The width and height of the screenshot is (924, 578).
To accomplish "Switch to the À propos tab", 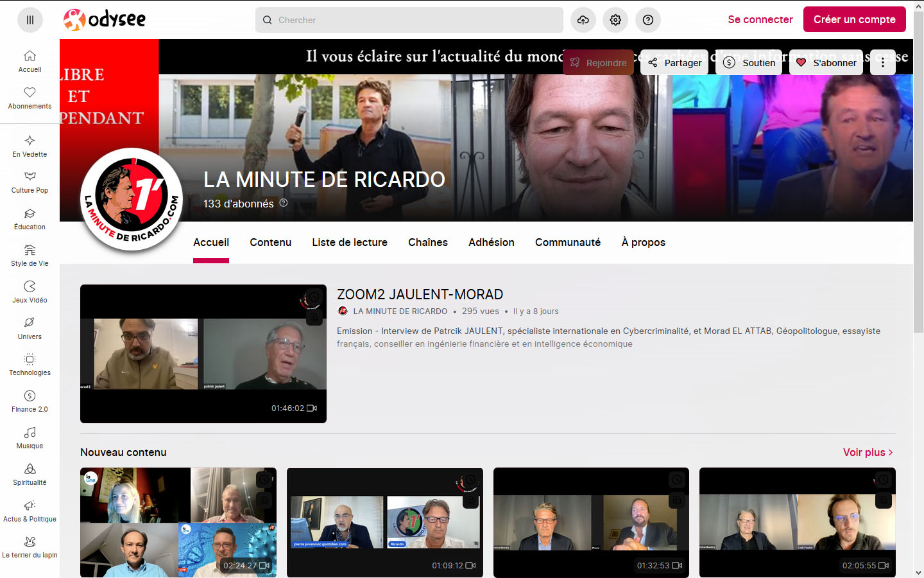I will 644,242.
